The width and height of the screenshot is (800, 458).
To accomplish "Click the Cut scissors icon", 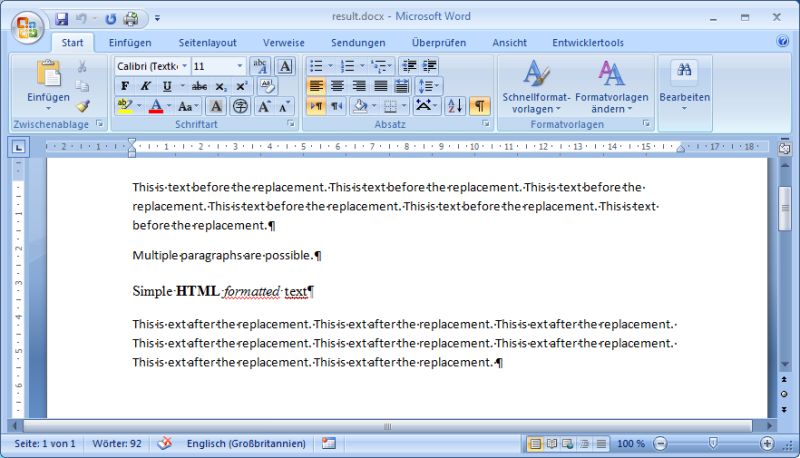I will tap(82, 66).
